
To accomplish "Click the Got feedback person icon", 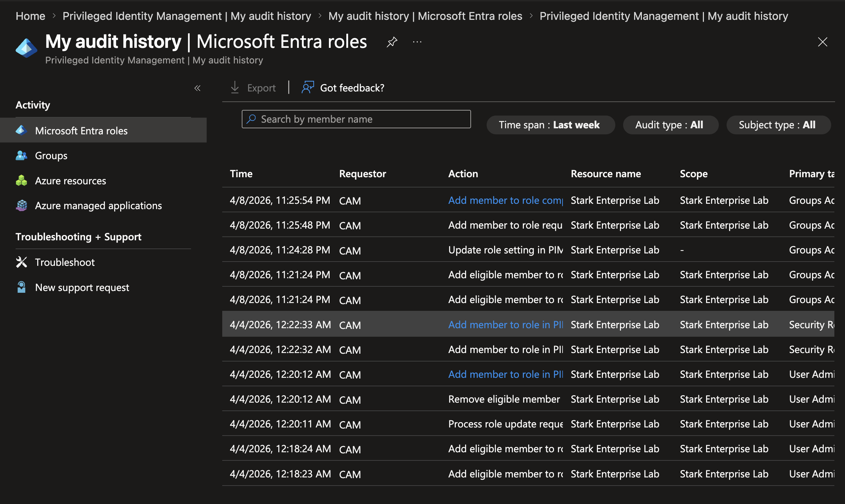I will point(307,88).
